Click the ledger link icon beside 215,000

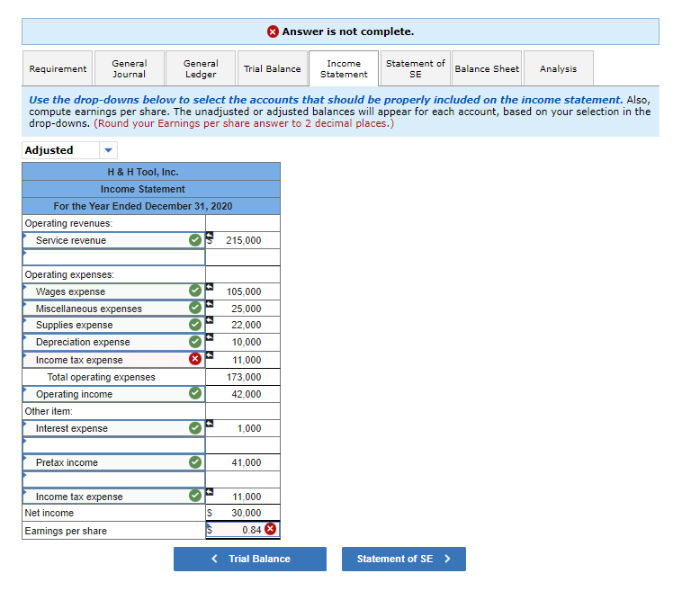(x=210, y=236)
